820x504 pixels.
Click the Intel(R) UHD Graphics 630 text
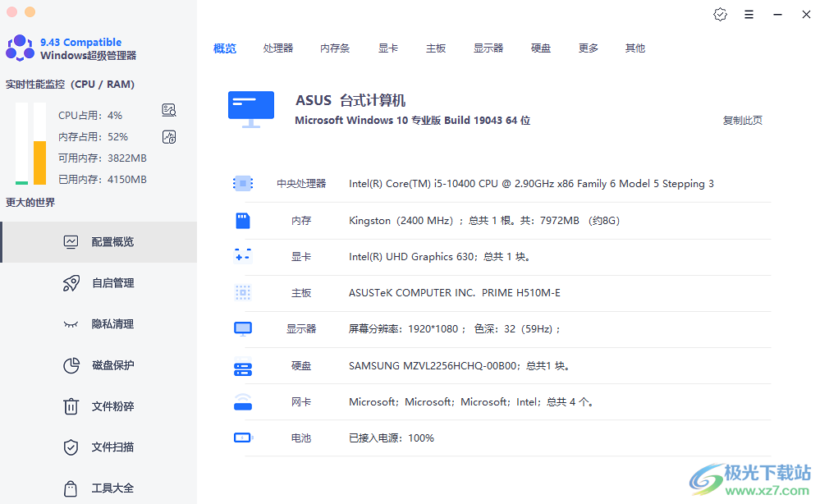pyautogui.click(x=439, y=257)
